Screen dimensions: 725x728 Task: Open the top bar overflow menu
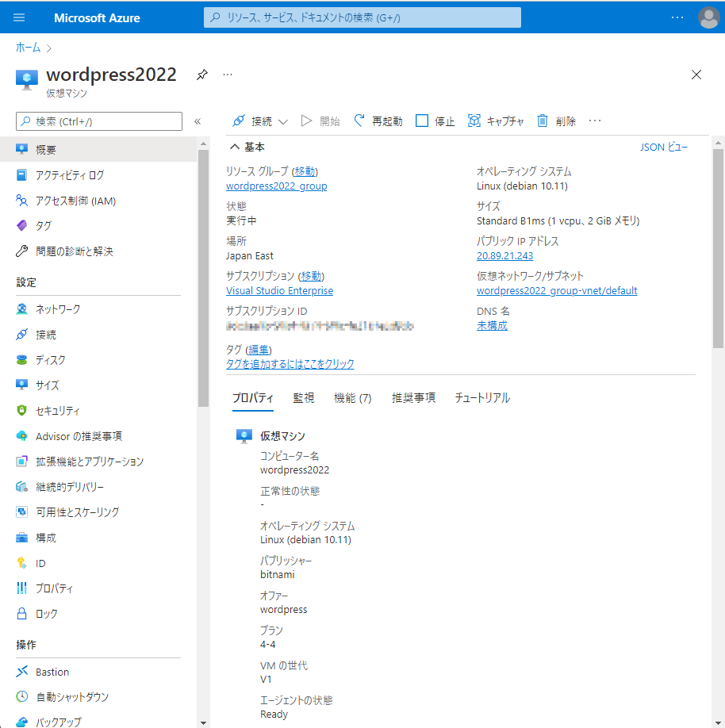click(x=677, y=17)
